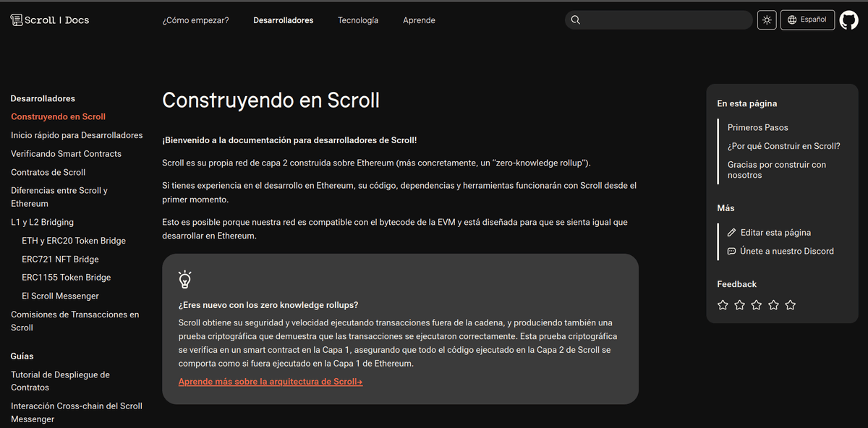Go to Verificando Smart Contracts
The image size is (868, 428).
[x=67, y=154]
